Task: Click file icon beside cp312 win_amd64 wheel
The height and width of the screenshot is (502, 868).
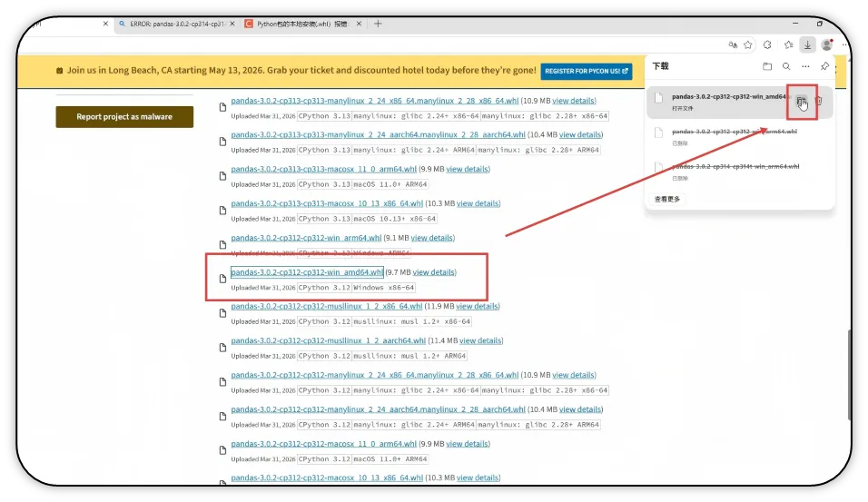Action: click(222, 279)
